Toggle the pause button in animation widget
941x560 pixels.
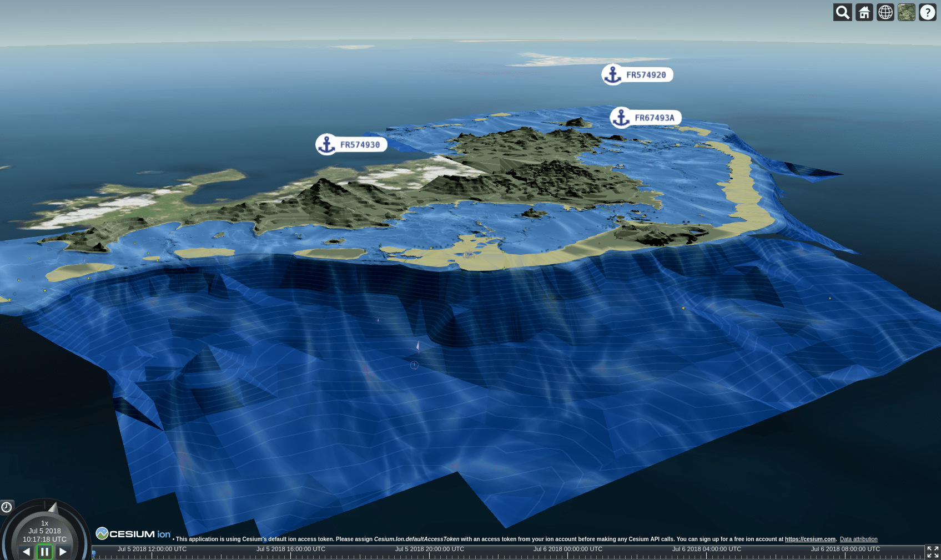click(44, 552)
